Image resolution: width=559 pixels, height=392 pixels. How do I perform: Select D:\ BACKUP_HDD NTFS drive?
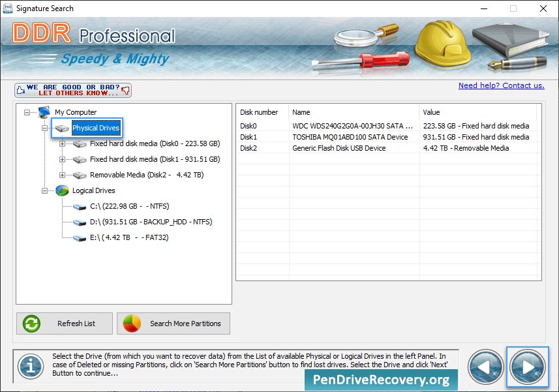[x=151, y=222]
